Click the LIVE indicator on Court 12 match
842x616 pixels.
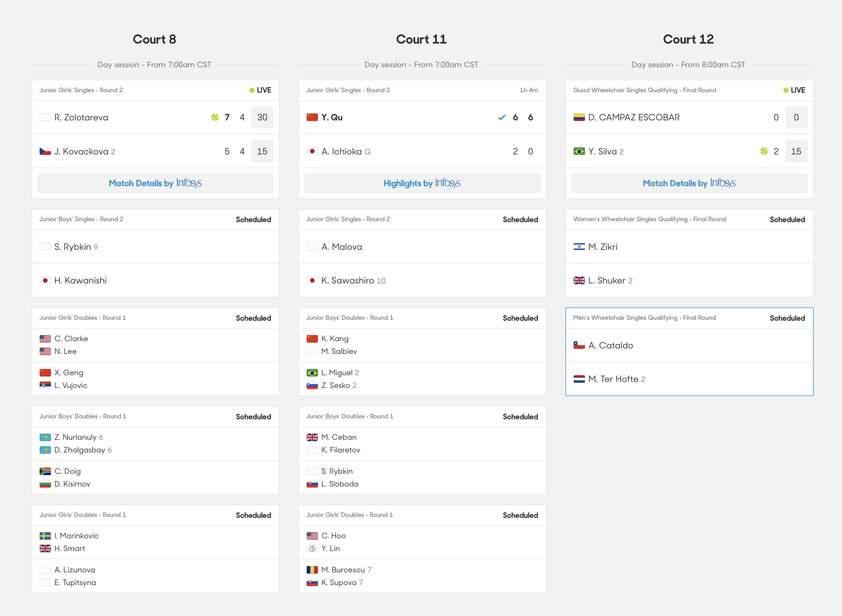tap(794, 90)
